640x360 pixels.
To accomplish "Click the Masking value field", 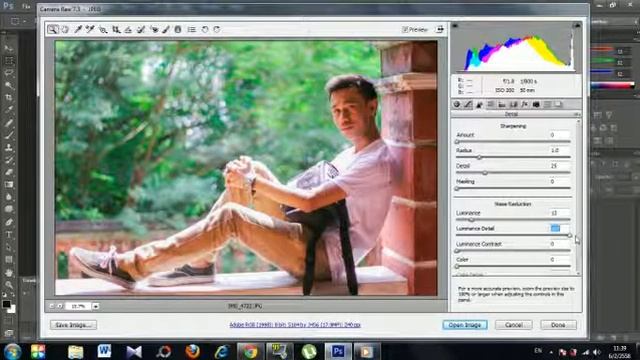I will 559,181.
